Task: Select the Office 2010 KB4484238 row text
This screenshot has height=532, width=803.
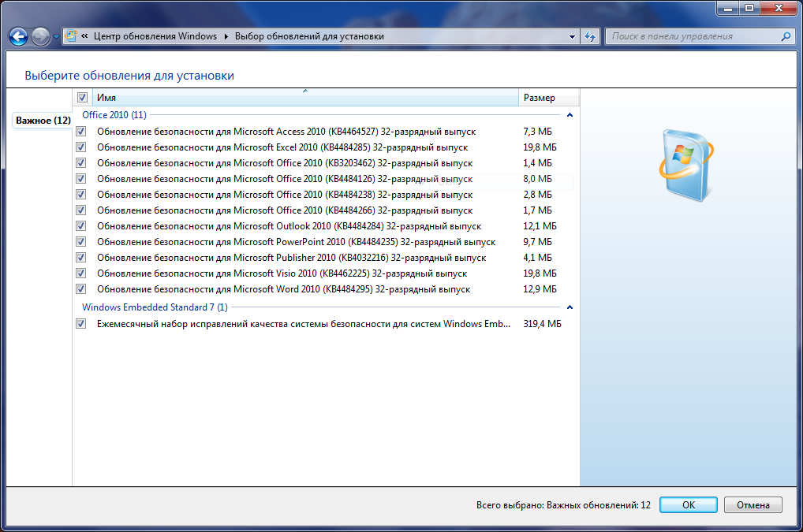Action: [x=285, y=195]
